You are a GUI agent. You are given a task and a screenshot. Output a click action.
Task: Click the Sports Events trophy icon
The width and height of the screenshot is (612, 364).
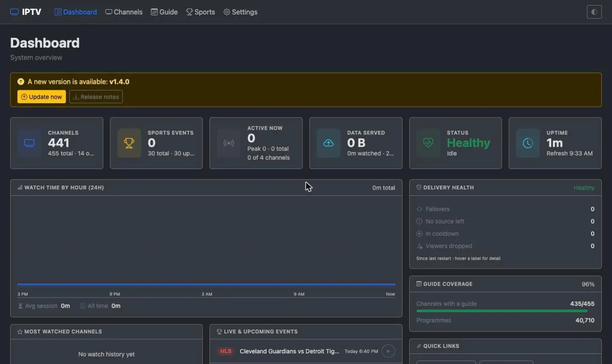pos(129,143)
